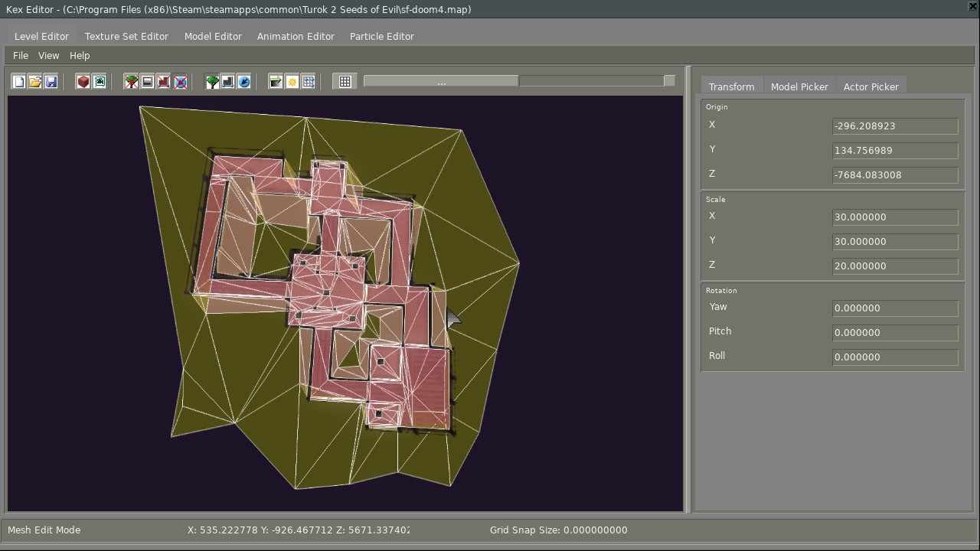
Task: Click the green tree icon without cross
Action: click(x=212, y=81)
